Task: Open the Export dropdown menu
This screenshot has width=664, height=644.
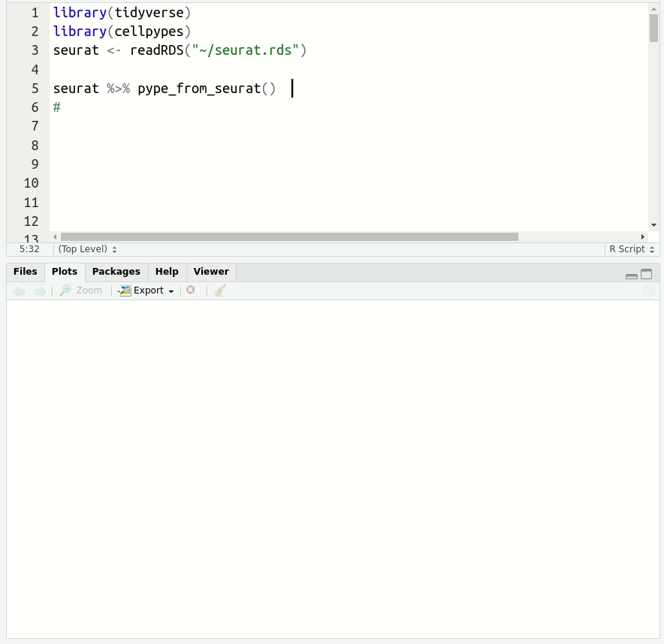Action: 147,290
